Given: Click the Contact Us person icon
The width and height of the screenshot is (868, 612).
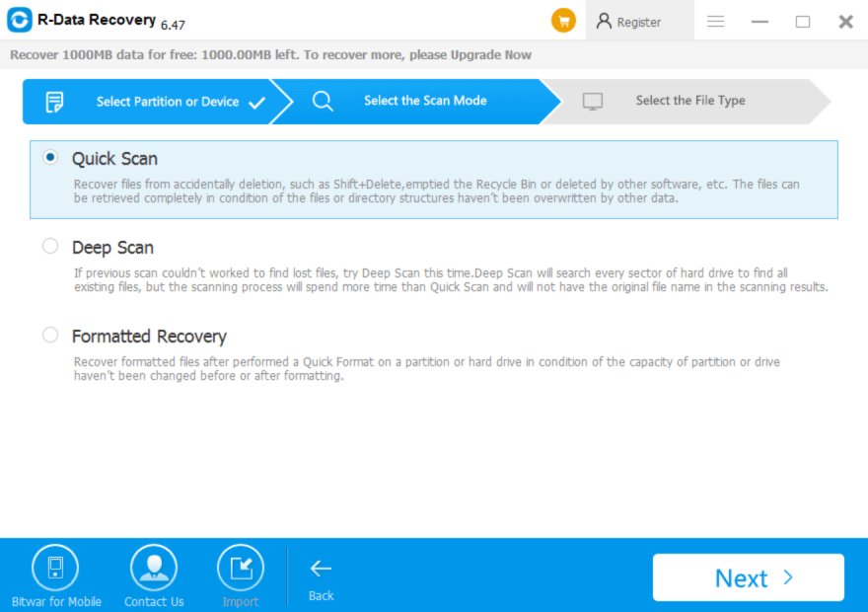Looking at the screenshot, I should click(154, 568).
